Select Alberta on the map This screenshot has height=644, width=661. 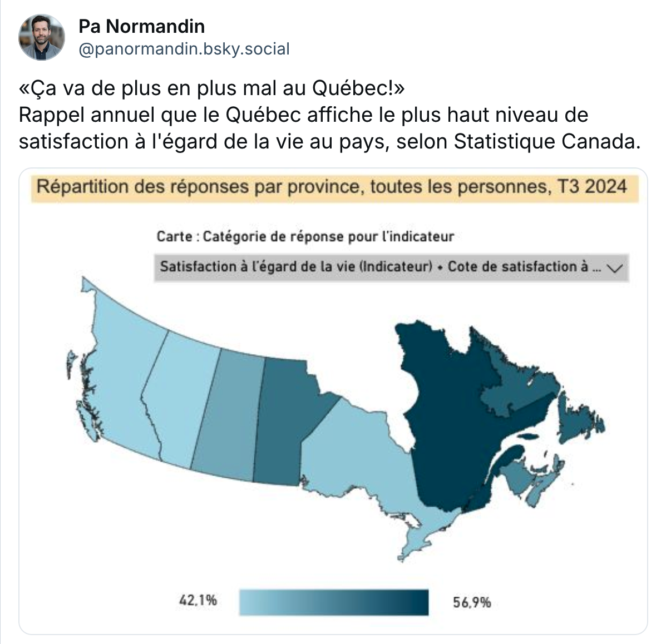pos(179,400)
